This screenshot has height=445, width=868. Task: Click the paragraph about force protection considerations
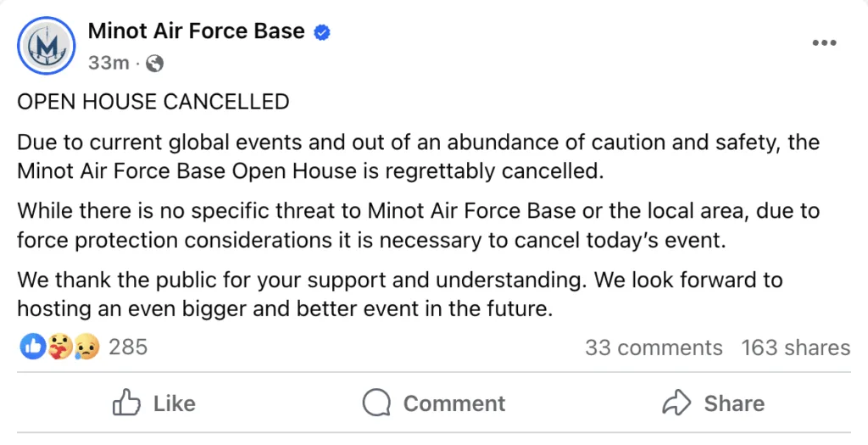click(x=419, y=225)
